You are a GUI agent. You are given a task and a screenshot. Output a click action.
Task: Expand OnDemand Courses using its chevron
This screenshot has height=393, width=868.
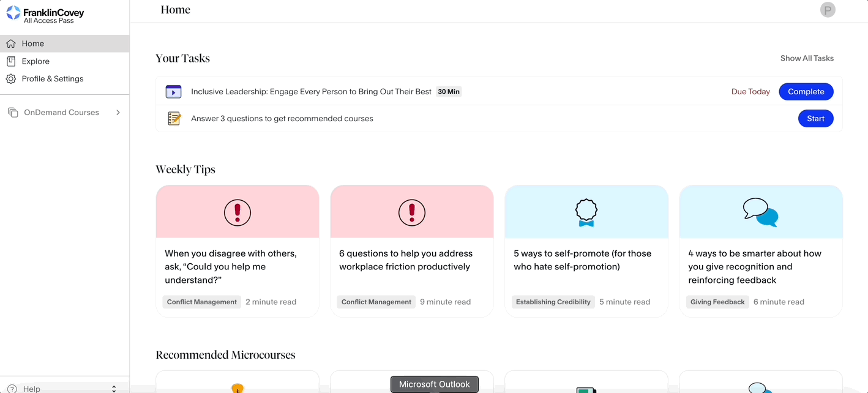[x=118, y=112]
